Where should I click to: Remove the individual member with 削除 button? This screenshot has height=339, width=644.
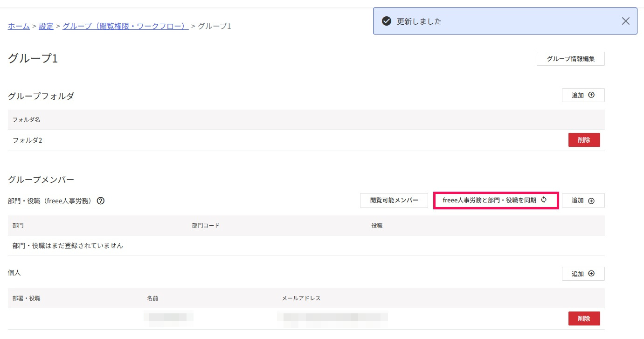tap(584, 318)
